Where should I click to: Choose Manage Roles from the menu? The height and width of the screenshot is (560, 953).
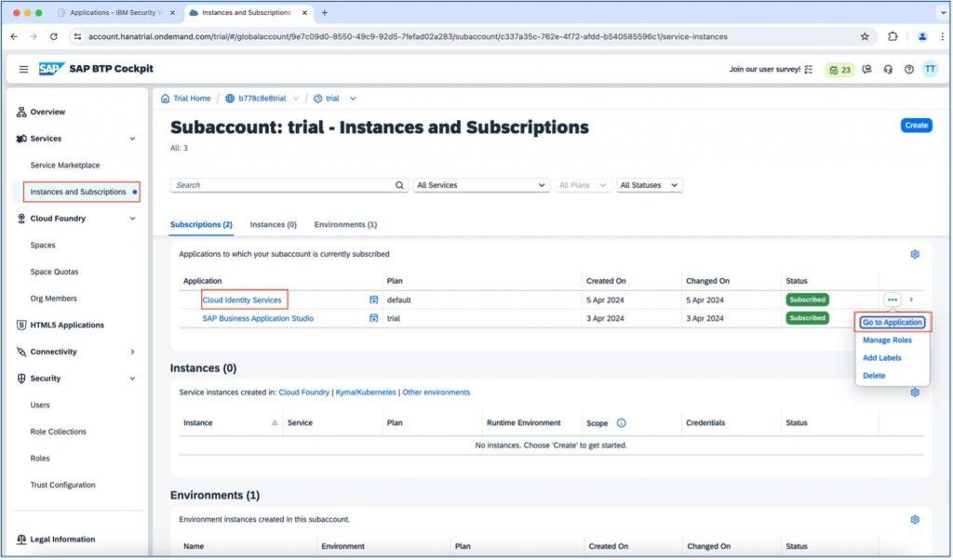pos(887,340)
